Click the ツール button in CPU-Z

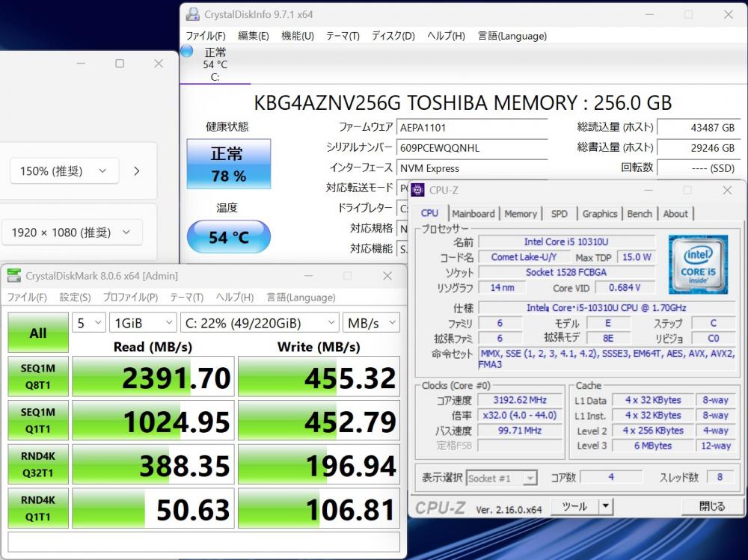[x=574, y=506]
